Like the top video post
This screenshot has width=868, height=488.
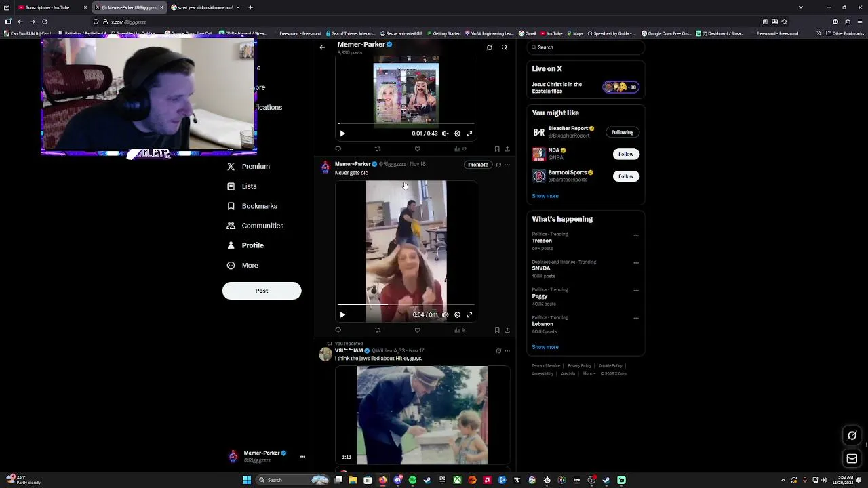point(417,149)
